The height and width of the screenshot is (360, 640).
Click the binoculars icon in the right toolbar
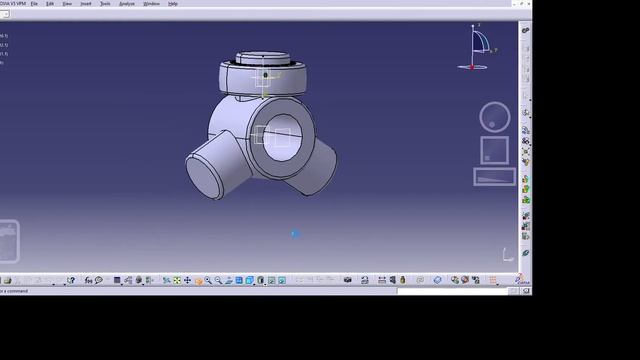click(x=526, y=141)
